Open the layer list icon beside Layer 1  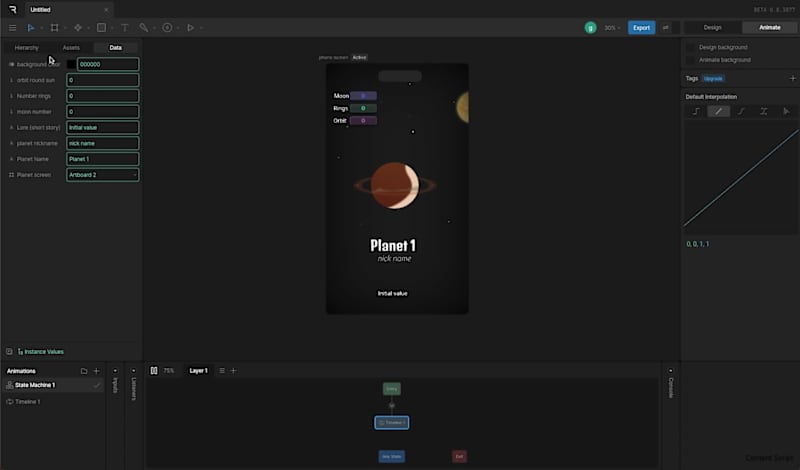click(x=221, y=370)
